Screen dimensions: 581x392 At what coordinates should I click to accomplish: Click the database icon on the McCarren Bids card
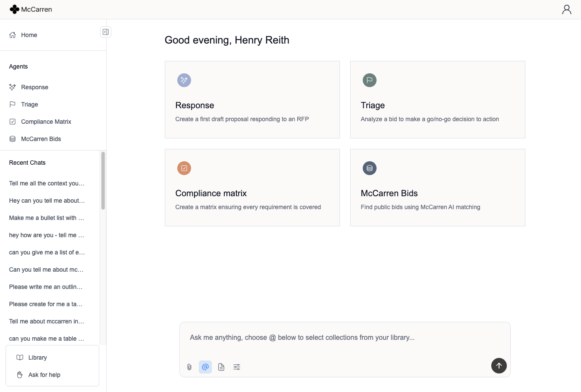click(x=370, y=168)
